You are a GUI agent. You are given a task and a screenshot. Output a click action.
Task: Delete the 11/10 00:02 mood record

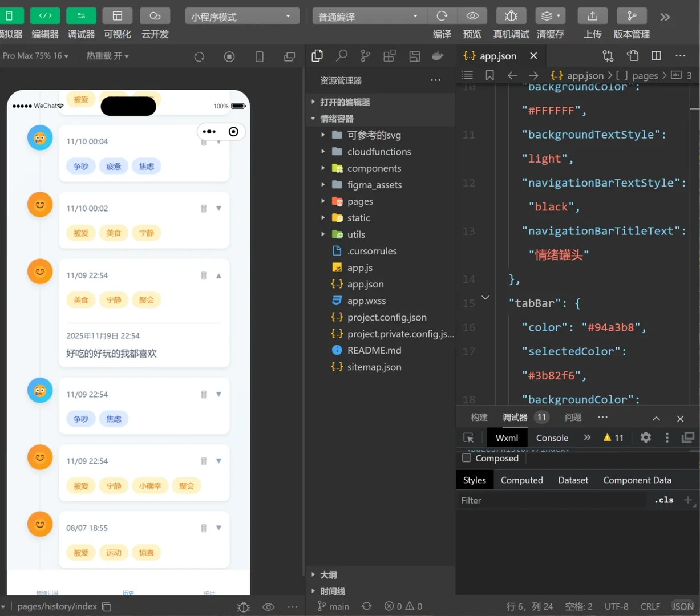coord(204,209)
